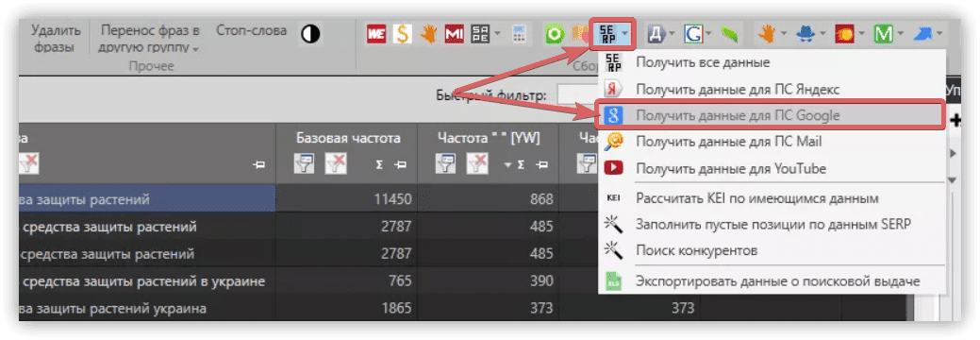Click the green leaf toolbar icon
Viewport: 980px width, 340px height.
729,34
